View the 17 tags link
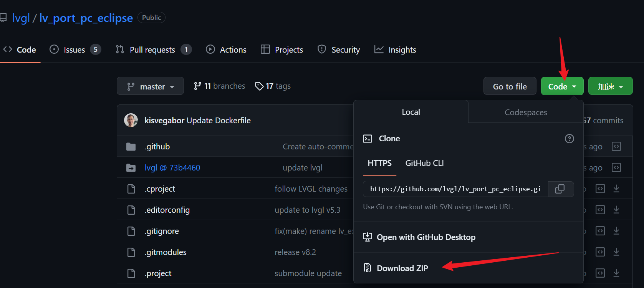This screenshot has width=644, height=288. click(x=273, y=86)
